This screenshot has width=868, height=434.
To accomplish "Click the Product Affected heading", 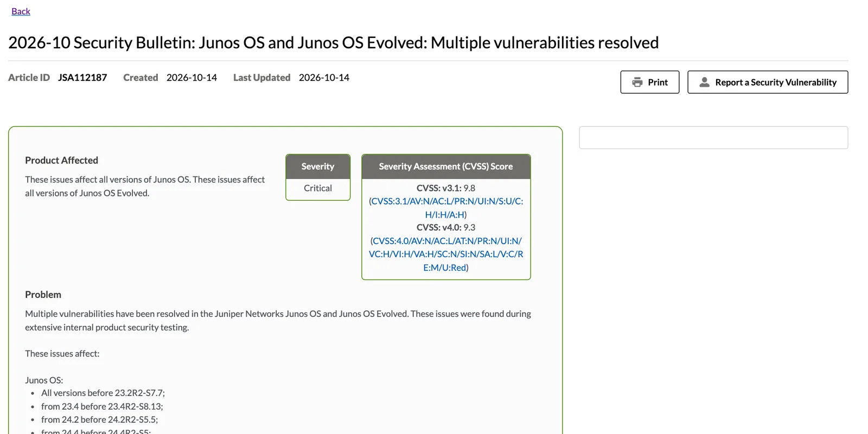I will pos(61,160).
